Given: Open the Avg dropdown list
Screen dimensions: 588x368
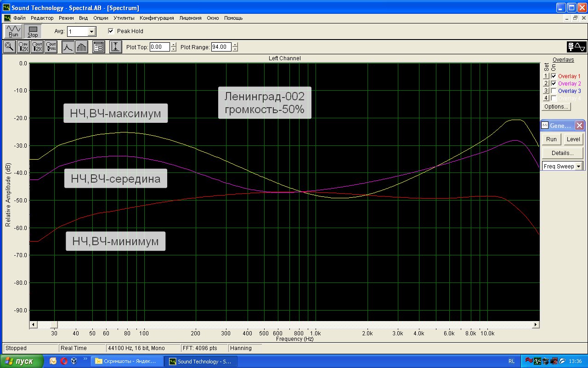Looking at the screenshot, I should pyautogui.click(x=92, y=31).
